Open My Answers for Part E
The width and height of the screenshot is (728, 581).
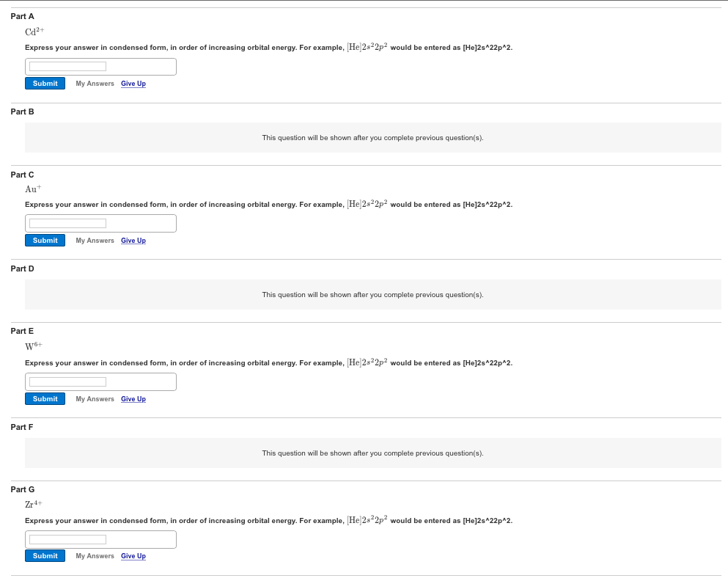95,399
